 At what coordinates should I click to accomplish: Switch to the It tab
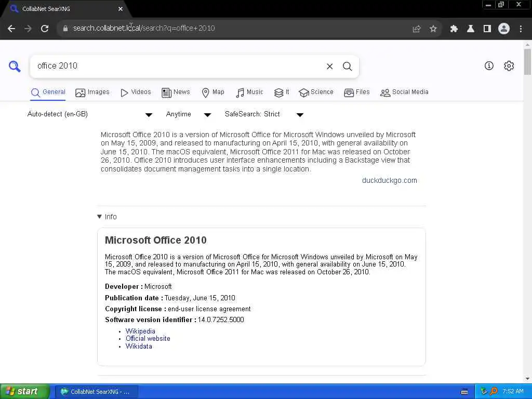tap(282, 92)
